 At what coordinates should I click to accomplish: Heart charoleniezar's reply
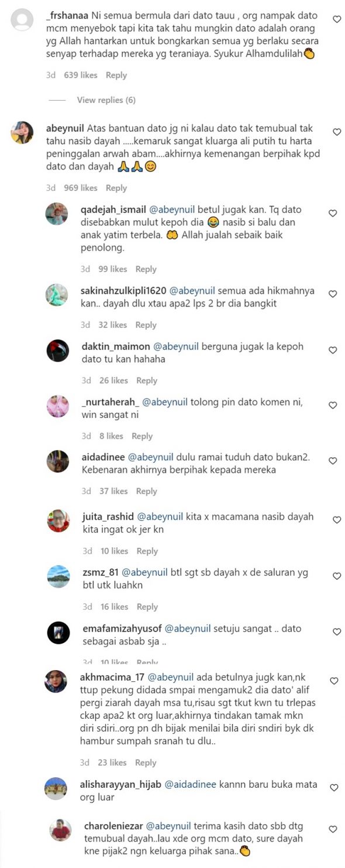[x=333, y=829]
